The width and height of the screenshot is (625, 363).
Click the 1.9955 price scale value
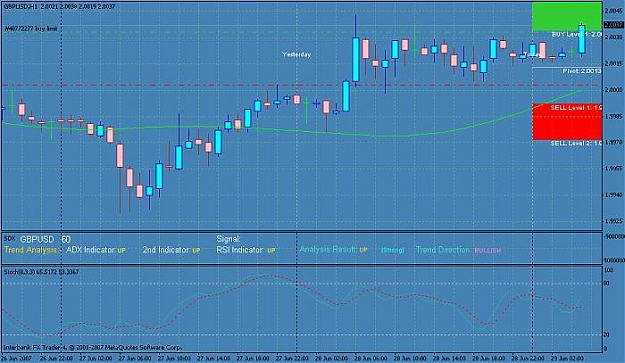coord(614,169)
